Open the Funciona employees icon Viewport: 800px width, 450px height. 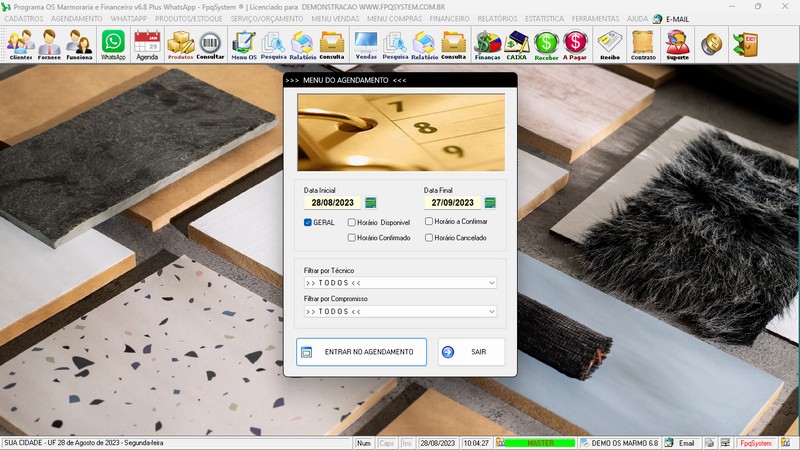coord(79,44)
